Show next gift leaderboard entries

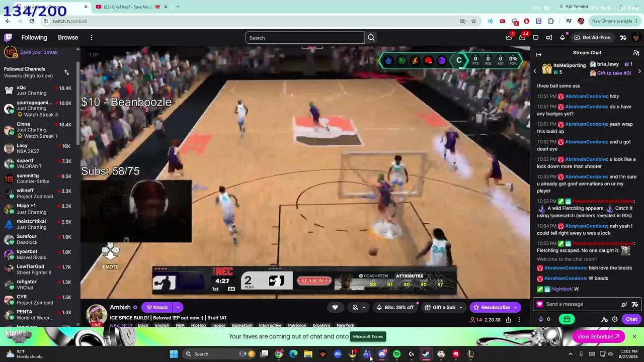pyautogui.click(x=639, y=71)
